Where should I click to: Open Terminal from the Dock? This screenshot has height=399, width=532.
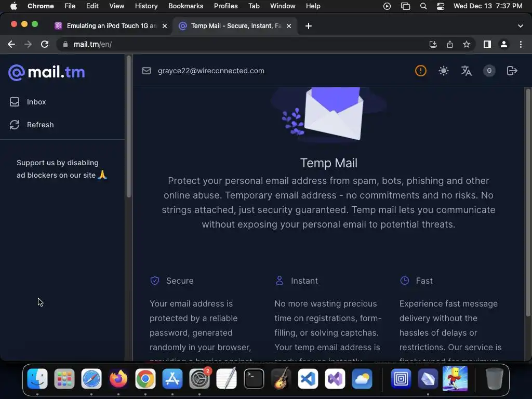tap(254, 378)
